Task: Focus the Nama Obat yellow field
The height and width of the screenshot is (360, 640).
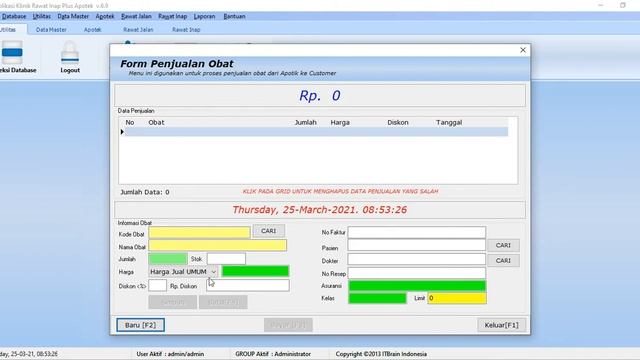Action: click(218, 245)
